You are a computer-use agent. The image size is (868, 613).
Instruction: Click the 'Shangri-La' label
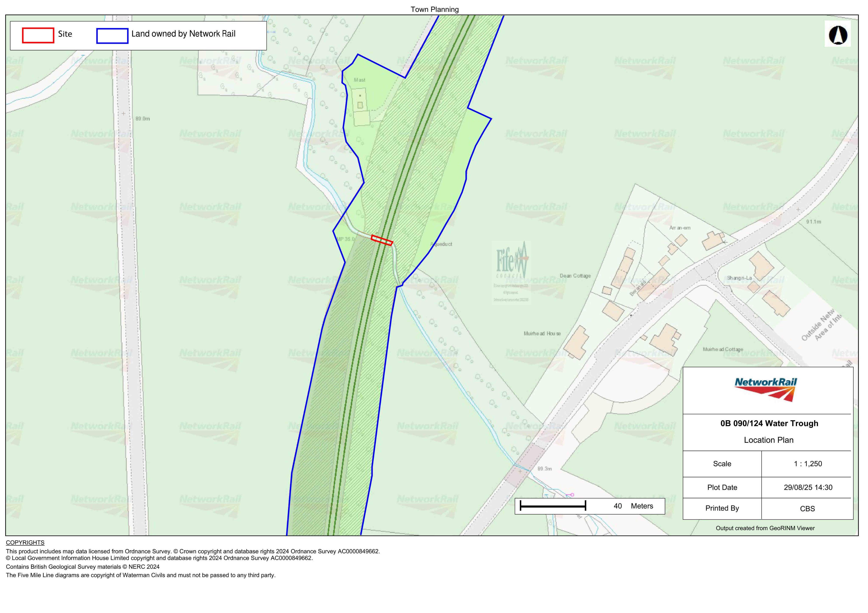click(739, 278)
